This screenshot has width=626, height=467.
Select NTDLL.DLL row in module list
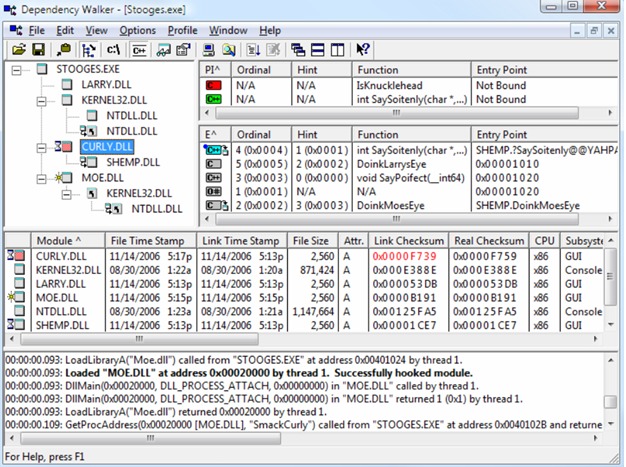pos(305,311)
